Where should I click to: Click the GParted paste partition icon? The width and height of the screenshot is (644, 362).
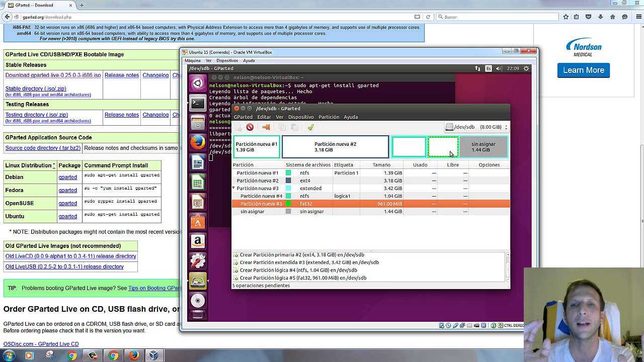coord(294,128)
